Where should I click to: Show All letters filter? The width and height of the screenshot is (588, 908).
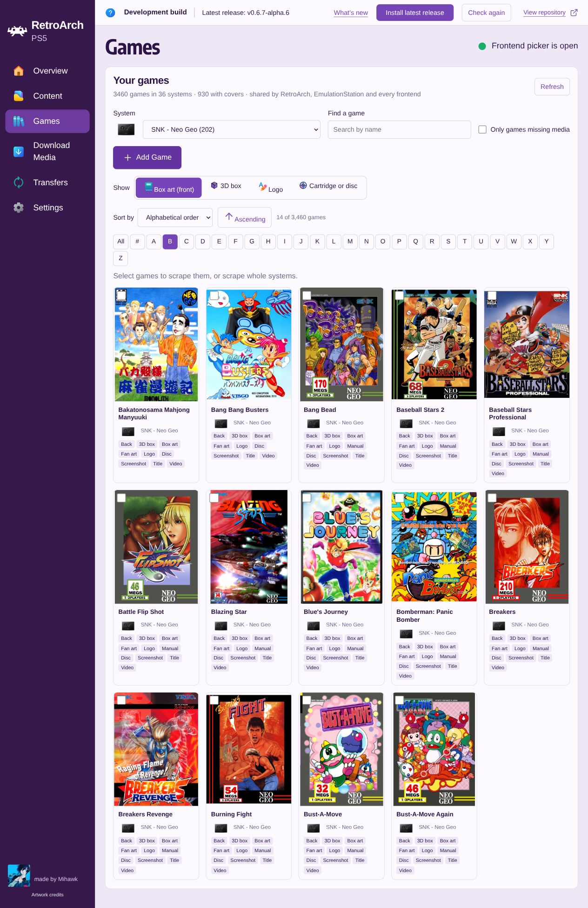pyautogui.click(x=121, y=242)
